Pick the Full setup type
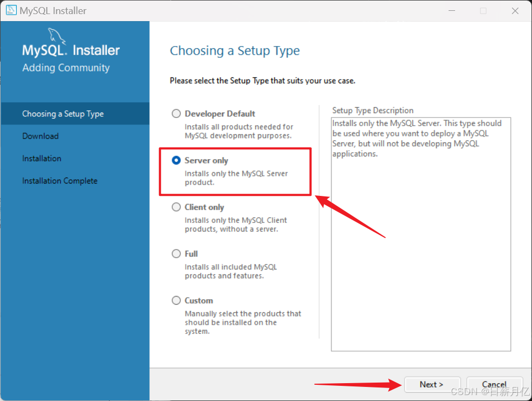The height and width of the screenshot is (401, 532). (176, 254)
